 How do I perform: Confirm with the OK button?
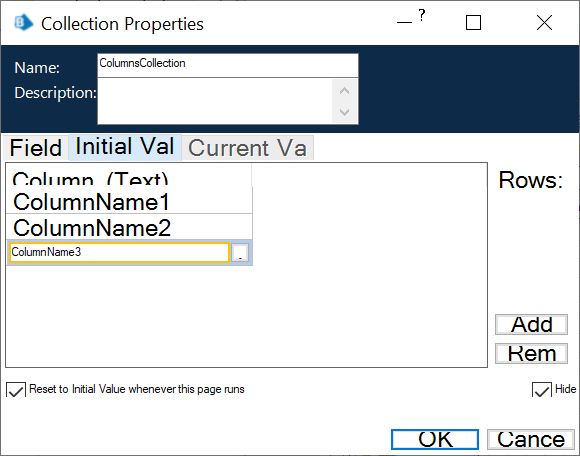pyautogui.click(x=435, y=439)
